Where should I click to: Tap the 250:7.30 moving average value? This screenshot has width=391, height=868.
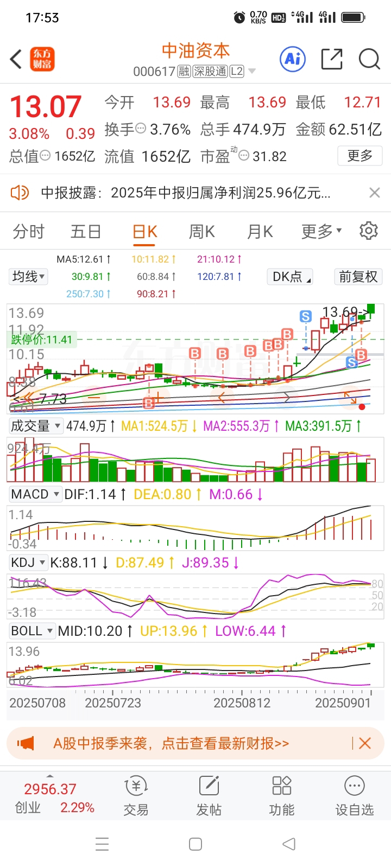click(x=89, y=293)
